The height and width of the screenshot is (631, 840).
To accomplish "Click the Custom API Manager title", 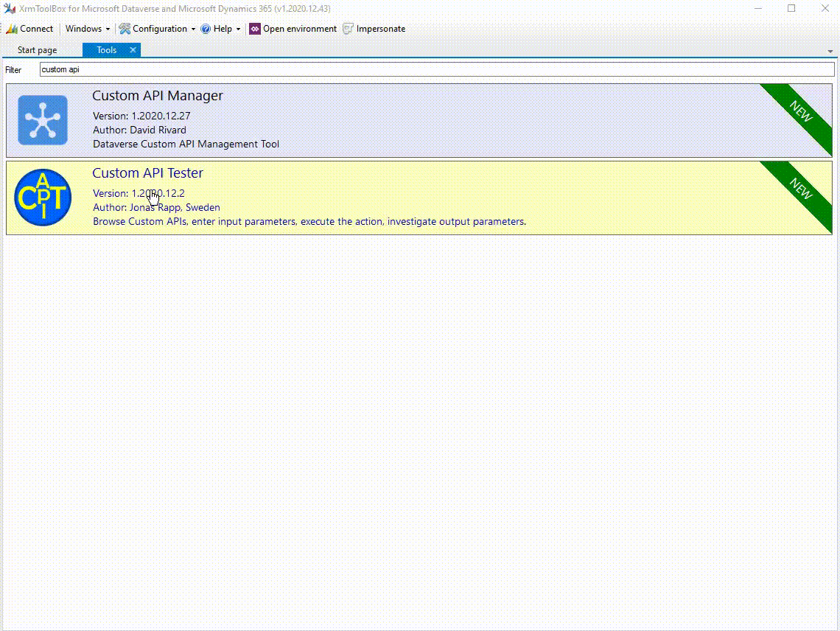I will click(x=158, y=95).
